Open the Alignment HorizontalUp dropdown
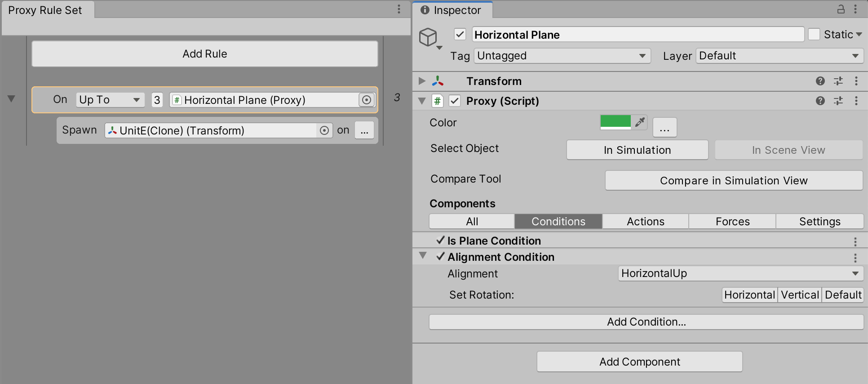 coord(740,273)
